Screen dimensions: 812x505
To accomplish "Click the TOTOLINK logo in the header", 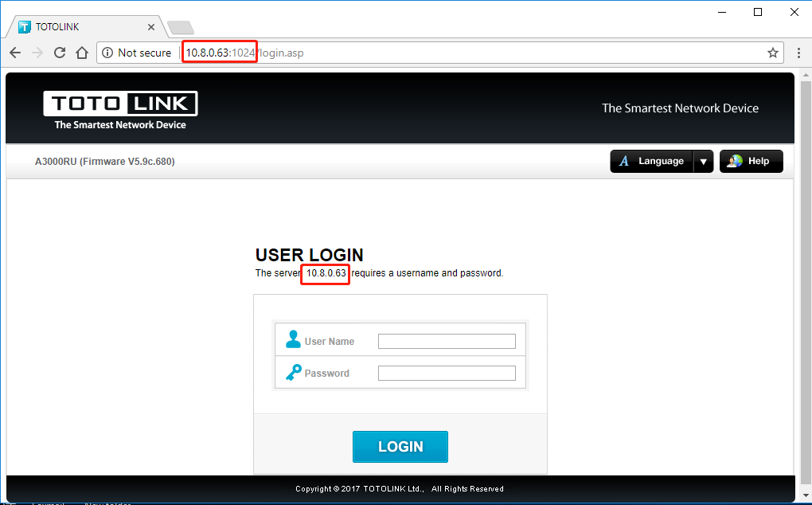I will click(120, 110).
